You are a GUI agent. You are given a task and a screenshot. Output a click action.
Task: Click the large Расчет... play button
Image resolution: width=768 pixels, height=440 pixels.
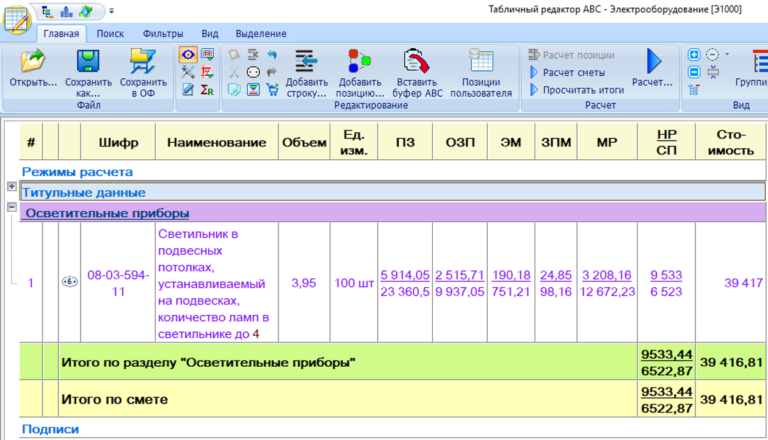[x=652, y=68]
